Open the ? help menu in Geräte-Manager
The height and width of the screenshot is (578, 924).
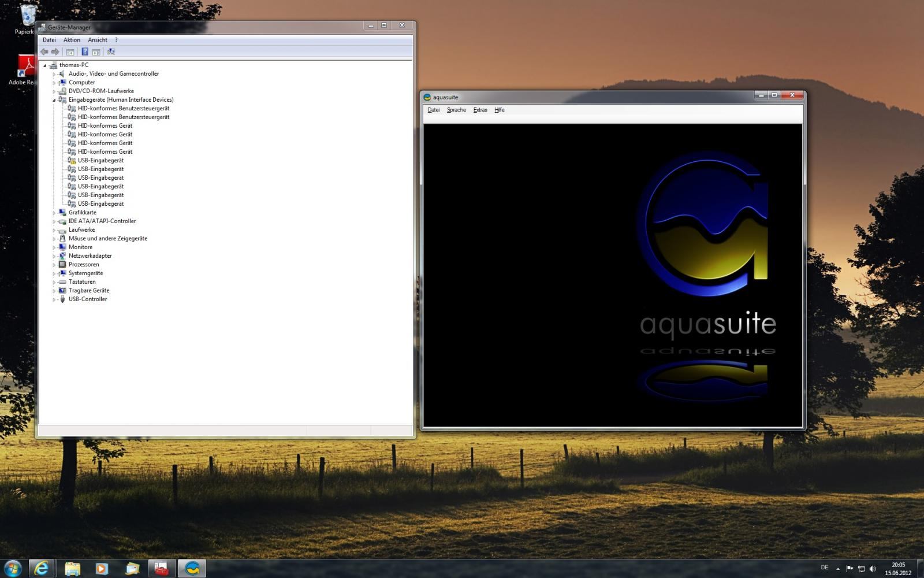point(116,40)
